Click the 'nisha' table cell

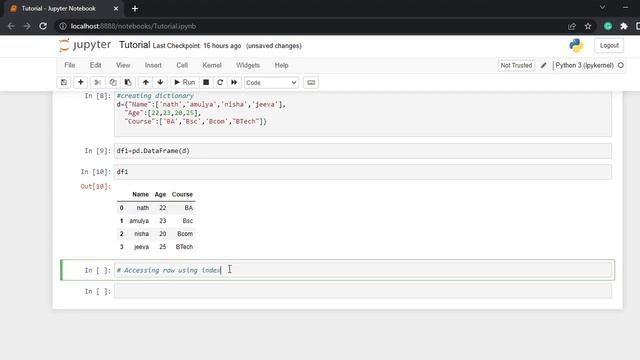[x=142, y=234]
